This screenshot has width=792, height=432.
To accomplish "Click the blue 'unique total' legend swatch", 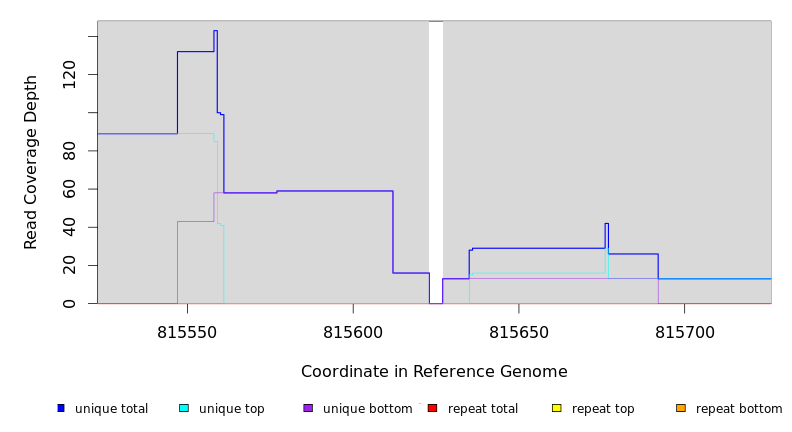I will [x=61, y=408].
